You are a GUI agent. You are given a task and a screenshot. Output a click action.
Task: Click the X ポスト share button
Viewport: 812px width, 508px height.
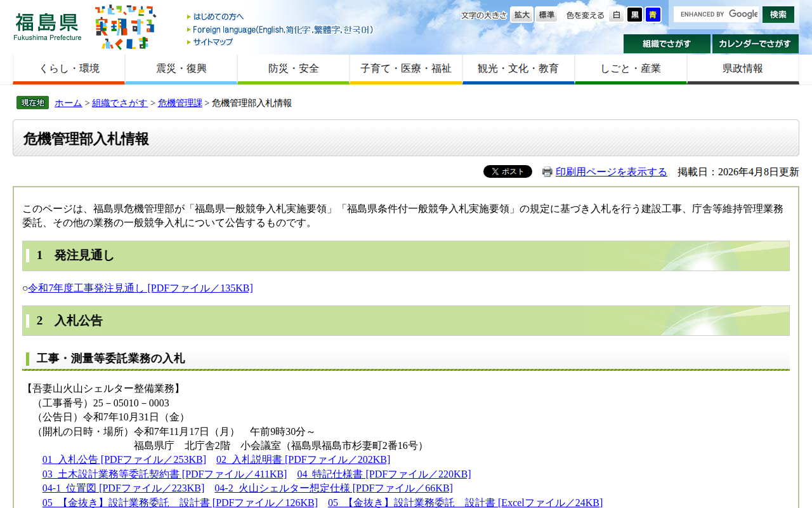click(507, 171)
